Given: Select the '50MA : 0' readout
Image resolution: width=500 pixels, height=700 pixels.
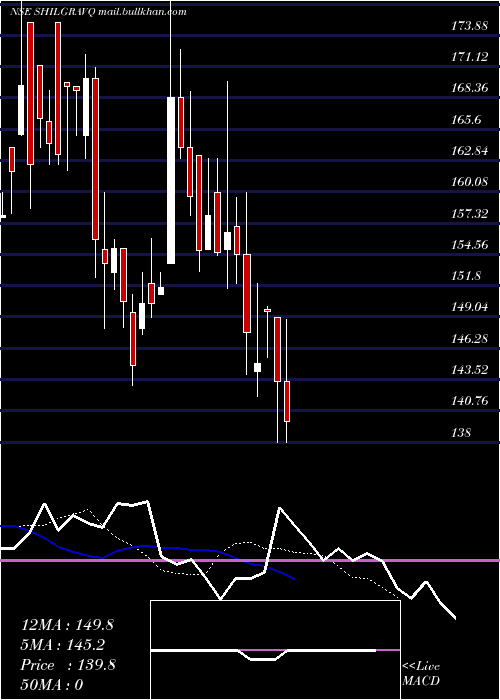Looking at the screenshot, I should coord(52,685).
